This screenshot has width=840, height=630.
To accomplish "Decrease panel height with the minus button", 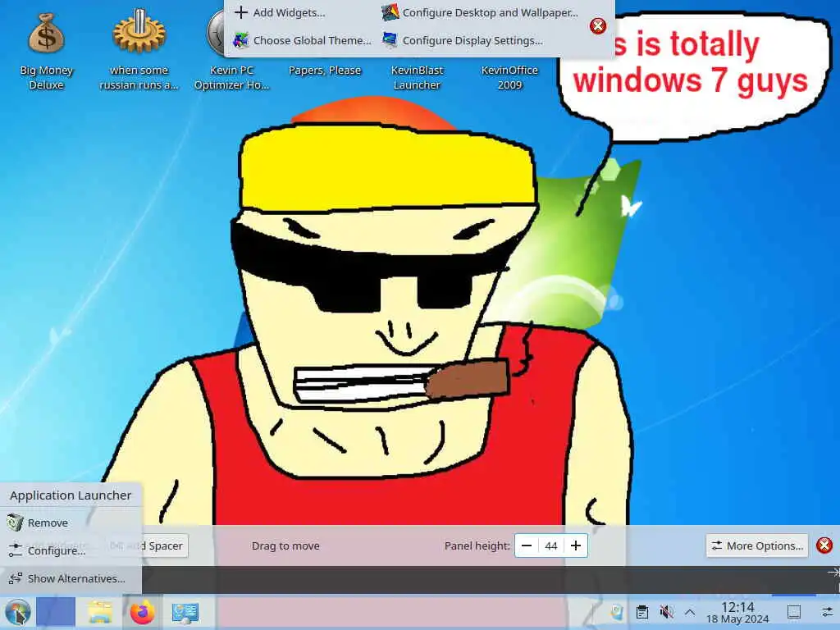I will coord(527,546).
